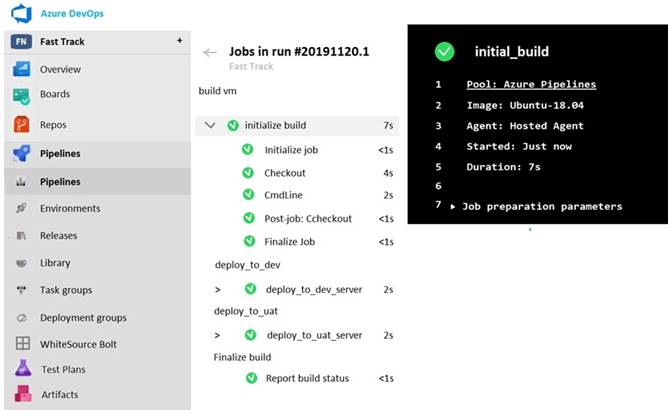Open the Boards icon in sidebar
668x410 pixels.
(22, 95)
